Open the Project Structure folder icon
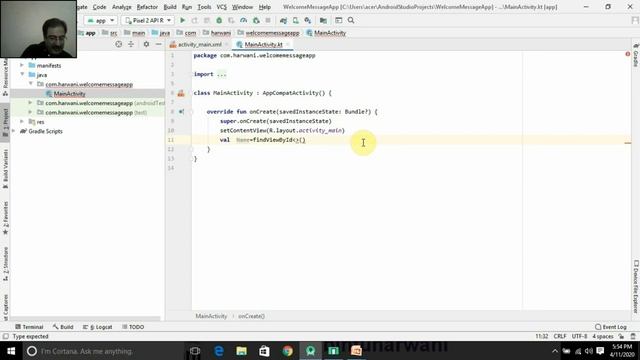Viewport: 640px width, 360px height. pyautogui.click(x=323, y=20)
